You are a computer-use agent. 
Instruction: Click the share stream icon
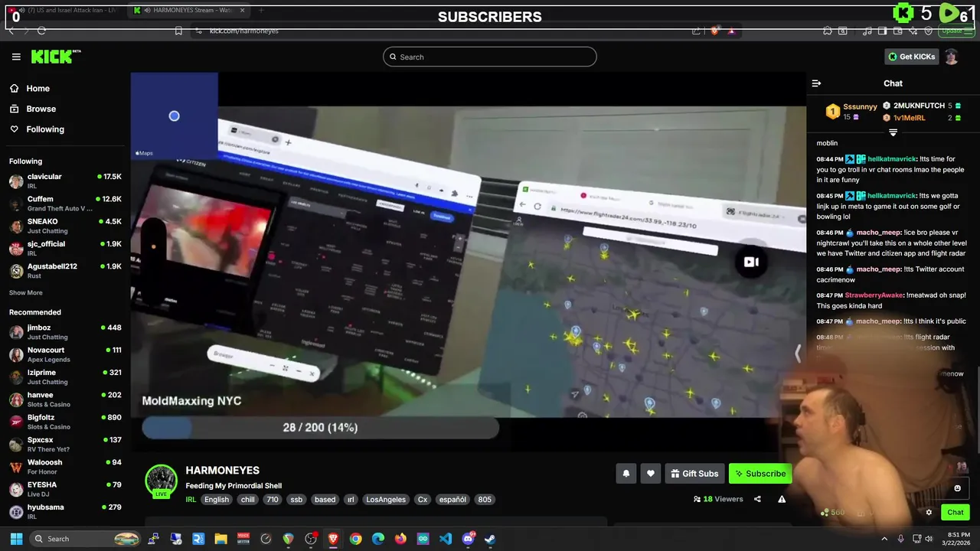[757, 499]
